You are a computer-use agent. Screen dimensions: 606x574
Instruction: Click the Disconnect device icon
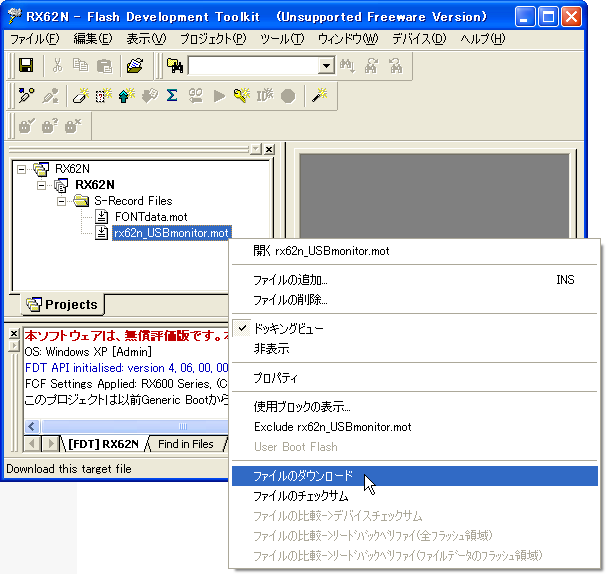coord(51,95)
